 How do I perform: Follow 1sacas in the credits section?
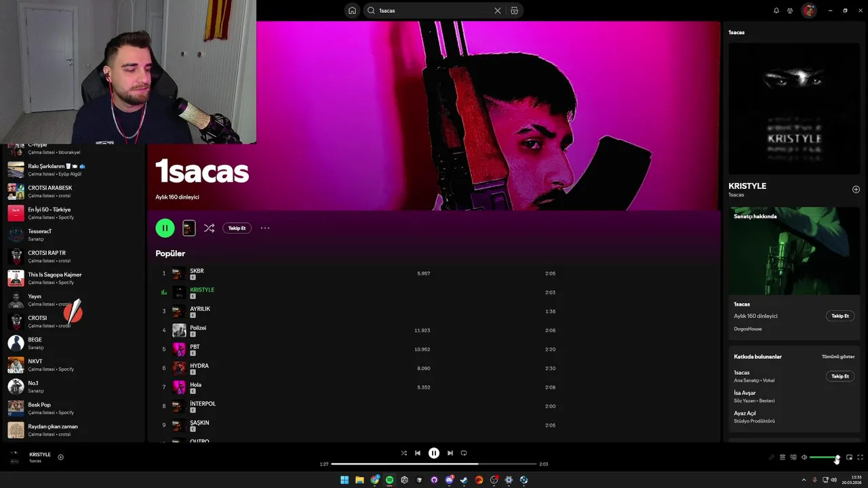pos(840,376)
